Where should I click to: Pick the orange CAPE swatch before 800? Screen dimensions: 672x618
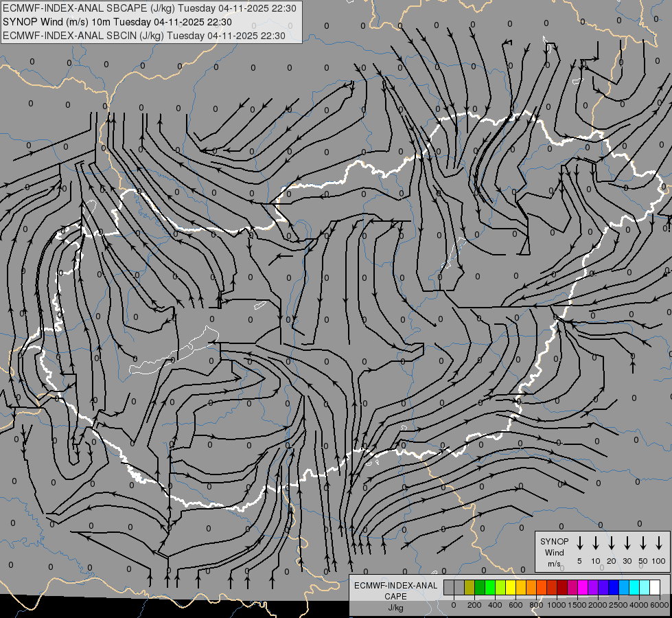(531, 588)
